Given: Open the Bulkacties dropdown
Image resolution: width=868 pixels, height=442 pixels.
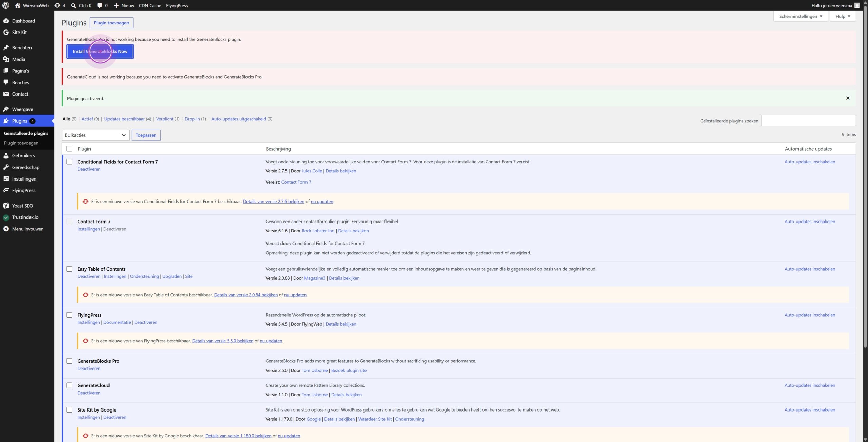Looking at the screenshot, I should tap(96, 135).
